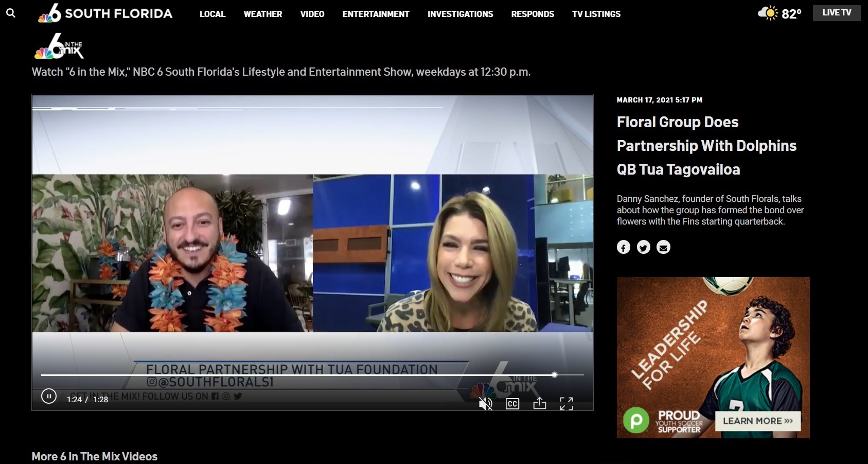This screenshot has height=464, width=868.
Task: Seek the video using the progress bar
Action: point(312,375)
